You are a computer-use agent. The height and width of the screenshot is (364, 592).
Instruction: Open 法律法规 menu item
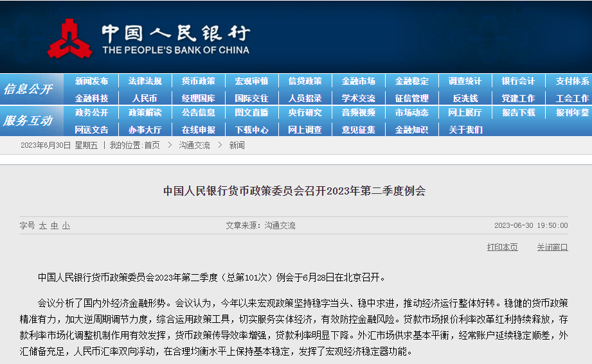pos(145,81)
